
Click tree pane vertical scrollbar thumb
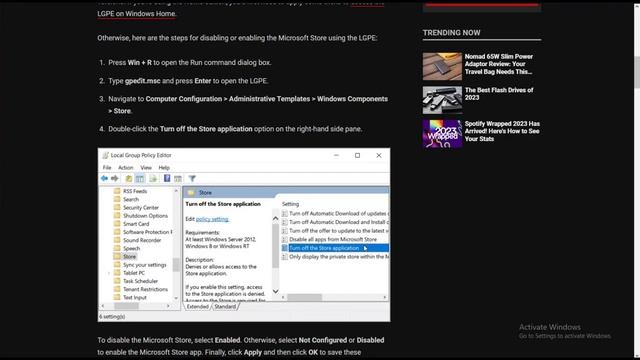pyautogui.click(x=176, y=264)
